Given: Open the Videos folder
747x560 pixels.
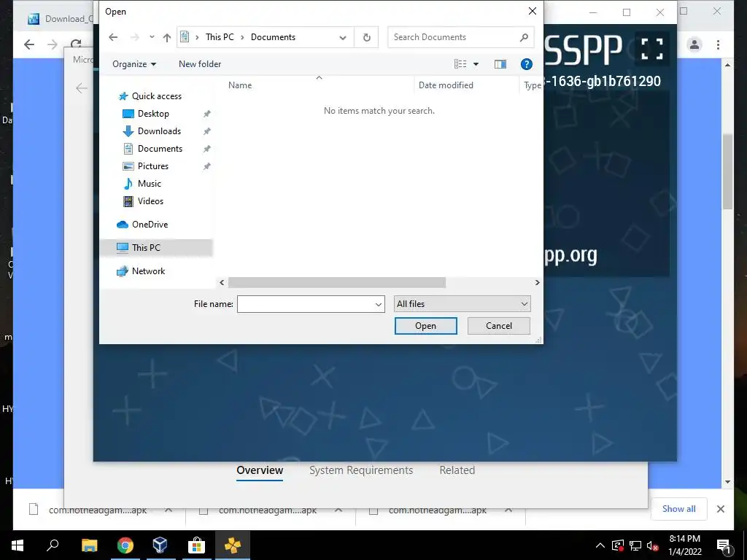Looking at the screenshot, I should (150, 201).
